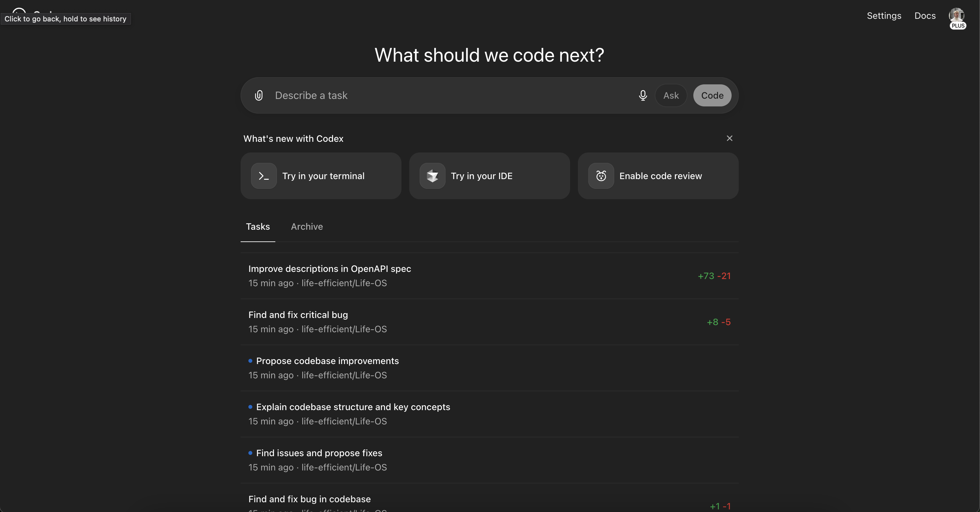Open the Find and fix critical bug task
The height and width of the screenshot is (512, 980).
click(x=298, y=315)
